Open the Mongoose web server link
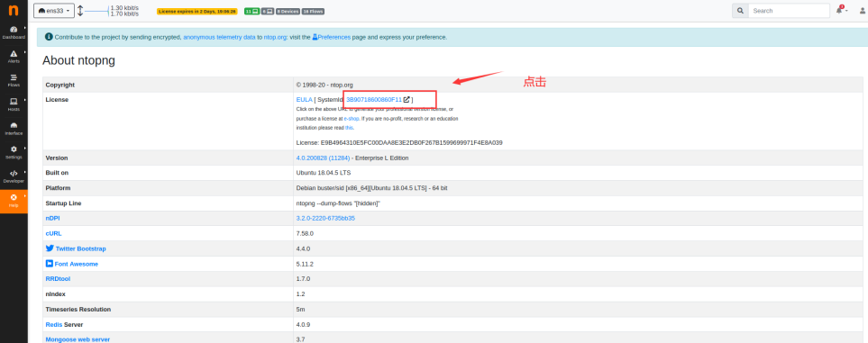 [78, 339]
